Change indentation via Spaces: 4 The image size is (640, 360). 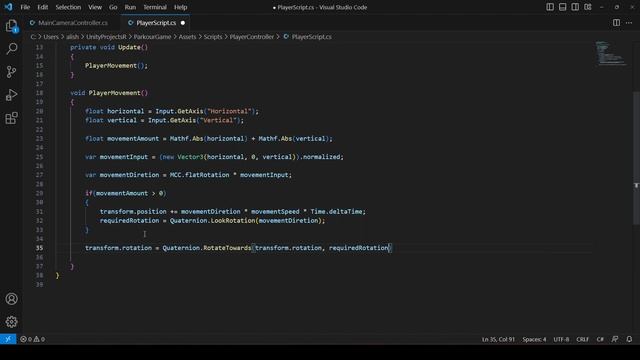coord(534,339)
